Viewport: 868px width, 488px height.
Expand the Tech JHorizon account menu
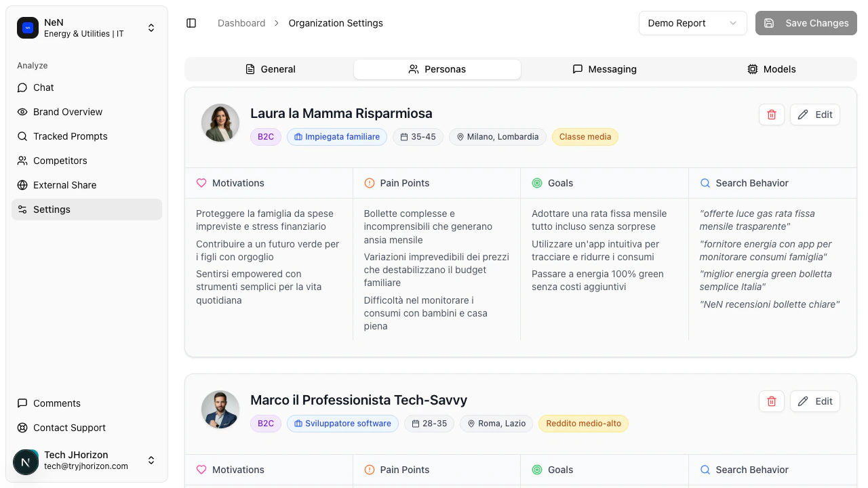(x=151, y=460)
